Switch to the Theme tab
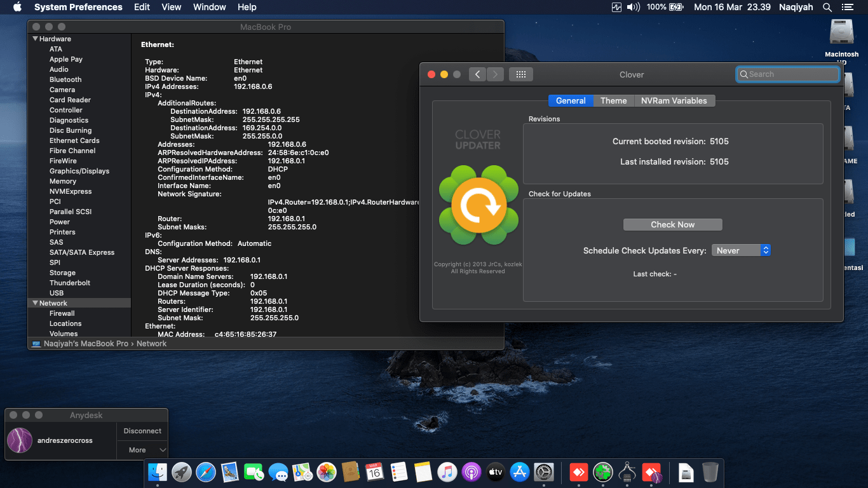 click(614, 100)
